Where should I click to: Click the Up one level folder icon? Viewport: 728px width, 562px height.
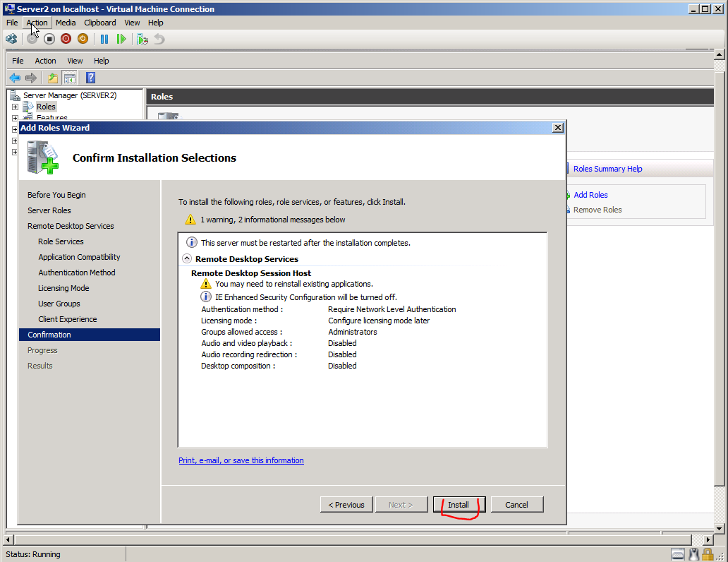(53, 78)
